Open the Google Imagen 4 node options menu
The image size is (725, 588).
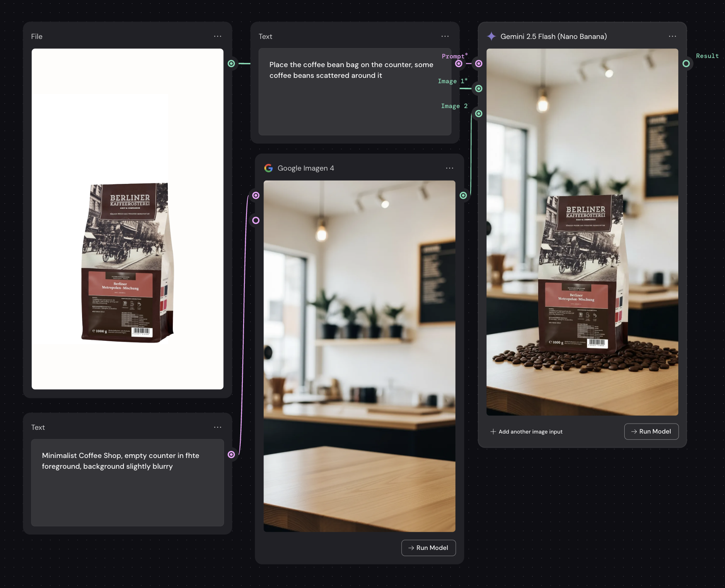point(450,168)
